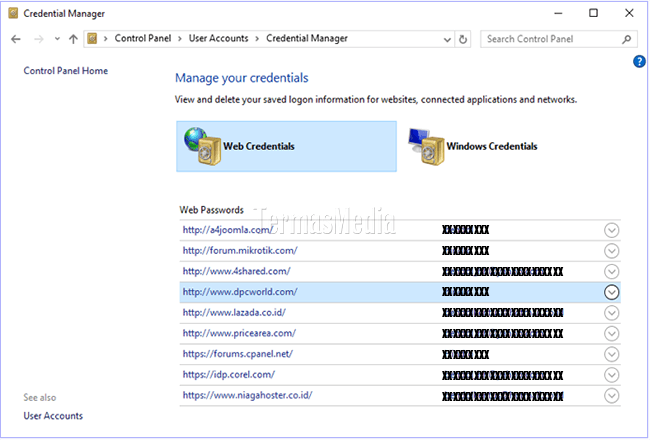
Task: Select http://www.pricearea.com/ row text
Action: pyautogui.click(x=239, y=333)
